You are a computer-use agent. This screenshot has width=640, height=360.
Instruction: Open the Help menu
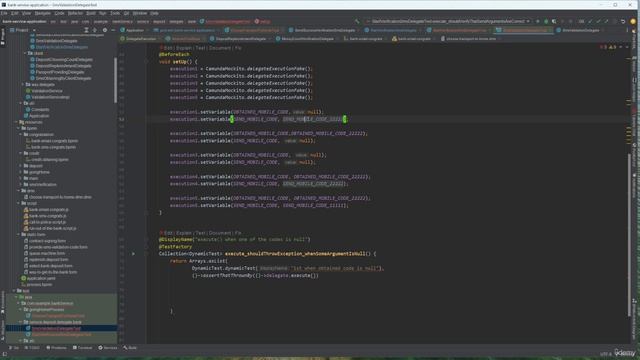(x=154, y=13)
